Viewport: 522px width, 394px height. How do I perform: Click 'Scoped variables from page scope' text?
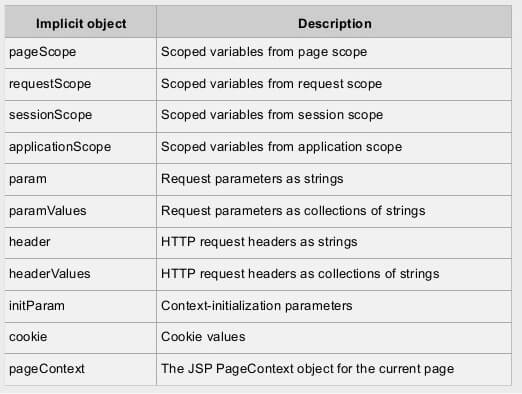264,52
